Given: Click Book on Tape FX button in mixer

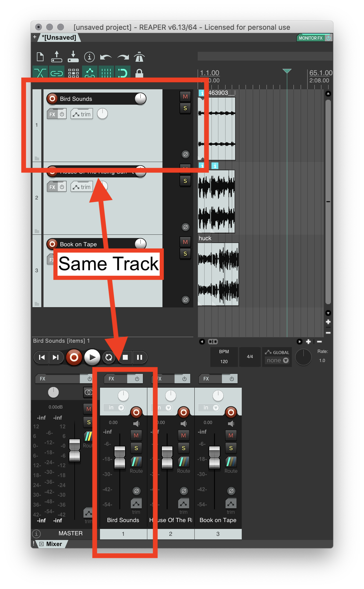Looking at the screenshot, I should point(210,379).
